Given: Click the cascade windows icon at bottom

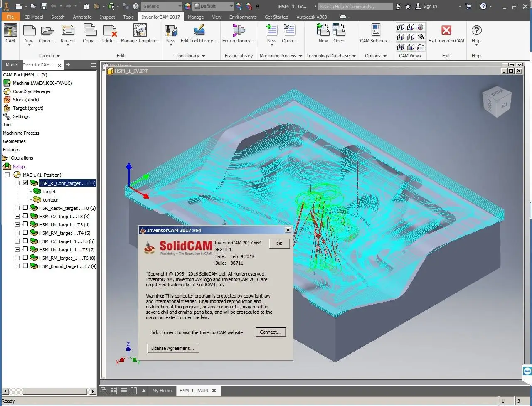Looking at the screenshot, I should [104, 391].
